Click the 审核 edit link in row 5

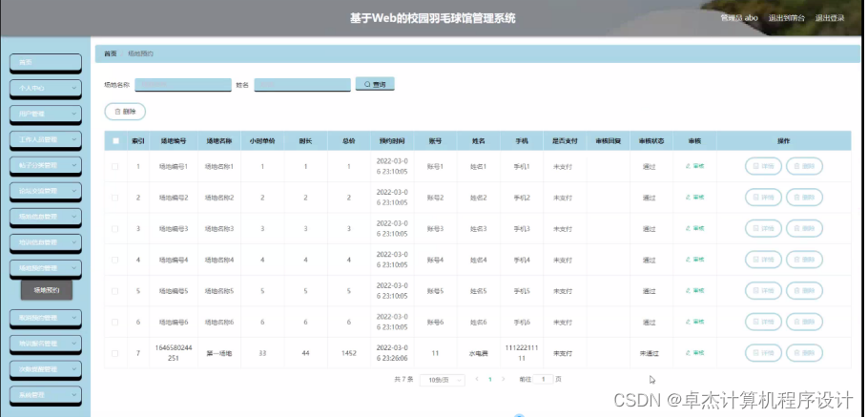(694, 291)
